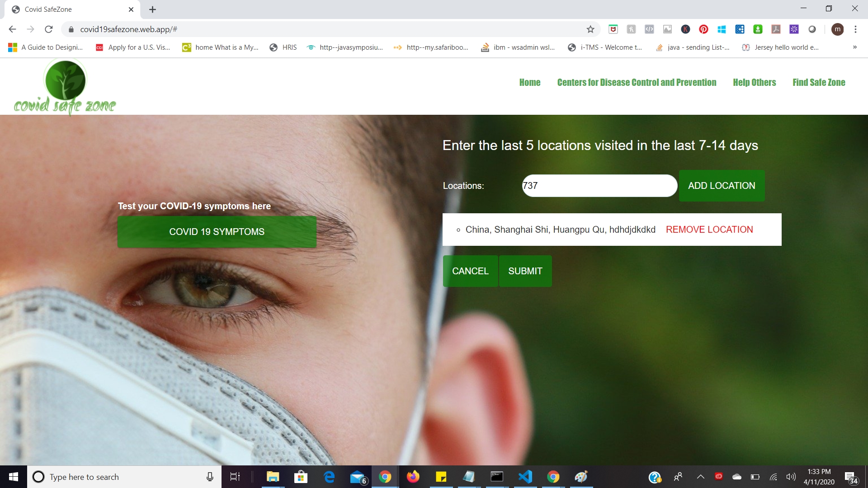Focus the Locations input field
The image size is (868, 488).
point(599,186)
